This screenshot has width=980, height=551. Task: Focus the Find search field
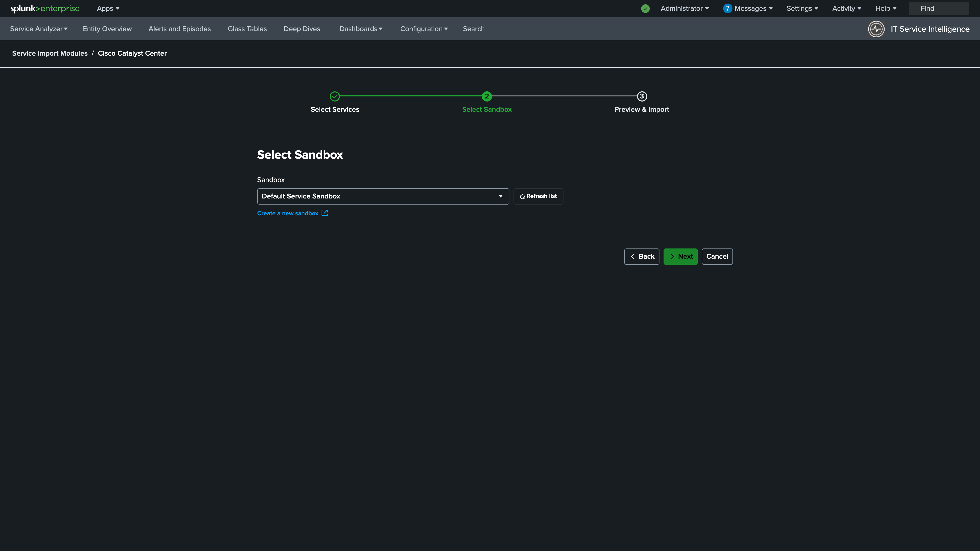point(939,8)
